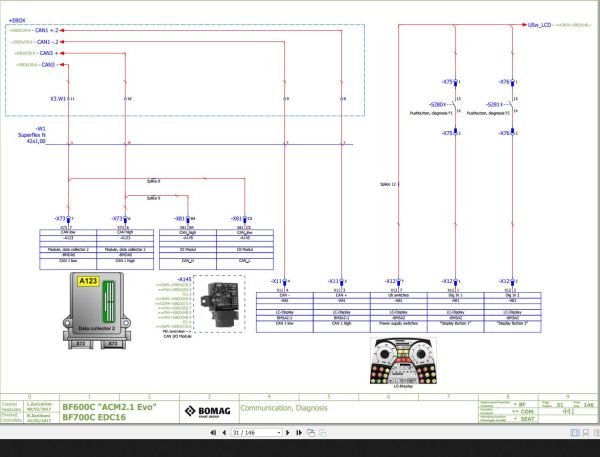Click the Data collector 2 module image
Image resolution: width=600 pixels, height=457 pixels.
[x=97, y=310]
